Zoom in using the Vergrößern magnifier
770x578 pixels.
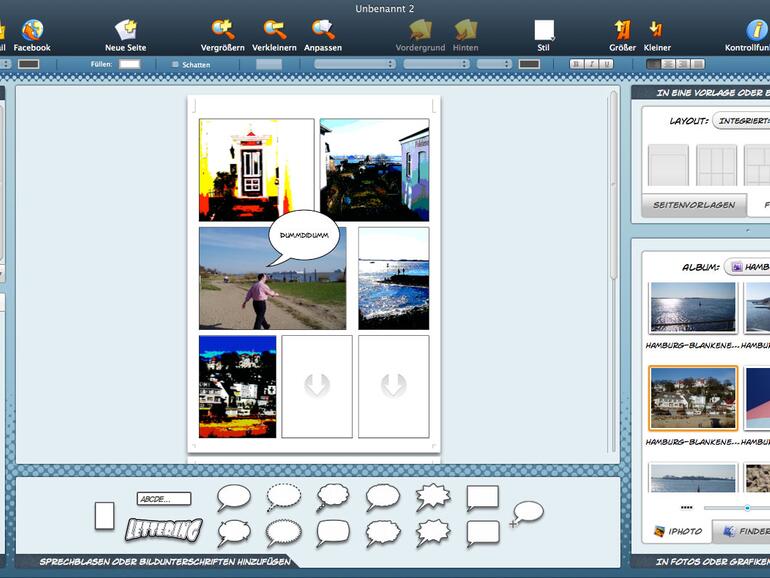pyautogui.click(x=222, y=30)
